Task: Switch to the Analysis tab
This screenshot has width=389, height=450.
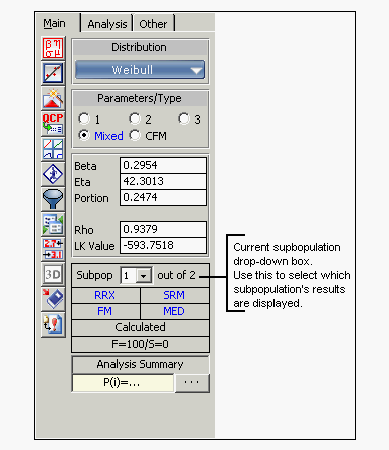Action: coord(107,24)
